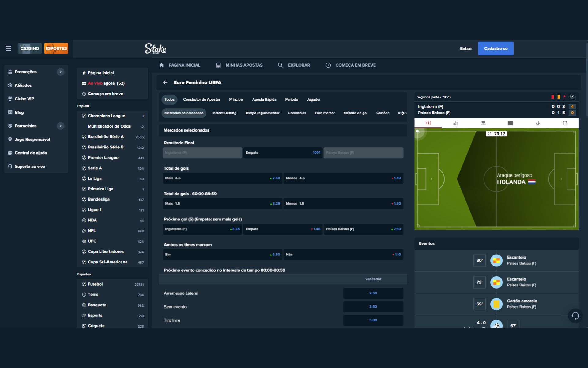
Task: Switch to the Esportes section toggle
Action: pos(56,48)
